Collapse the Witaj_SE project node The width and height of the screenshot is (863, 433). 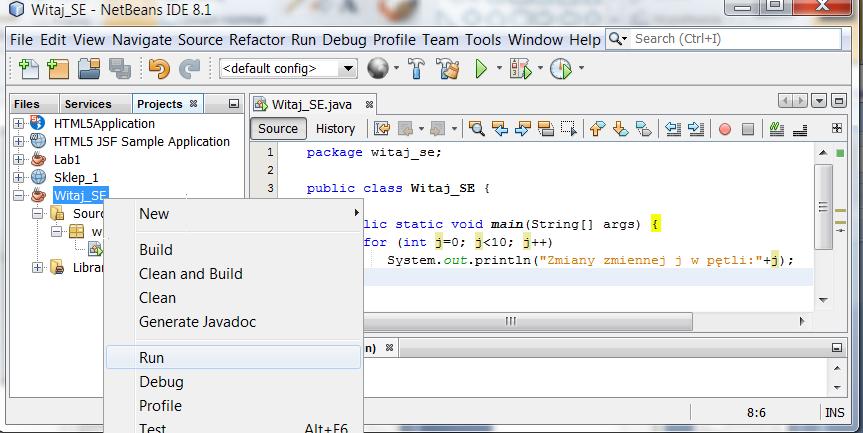pos(19,195)
